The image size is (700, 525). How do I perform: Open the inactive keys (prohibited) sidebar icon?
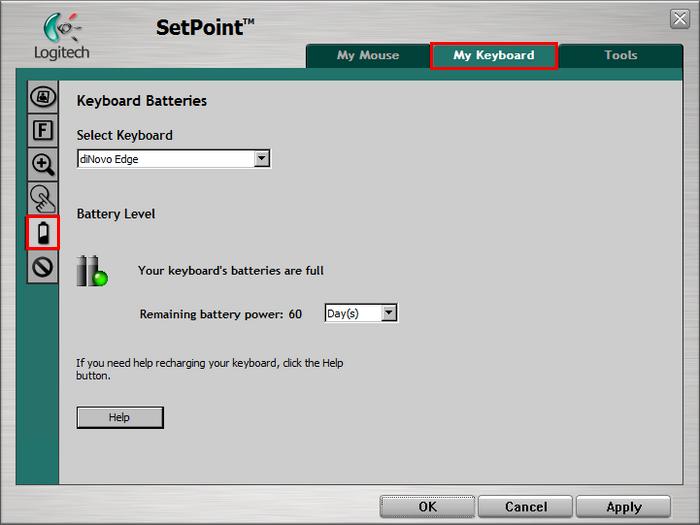[x=43, y=267]
